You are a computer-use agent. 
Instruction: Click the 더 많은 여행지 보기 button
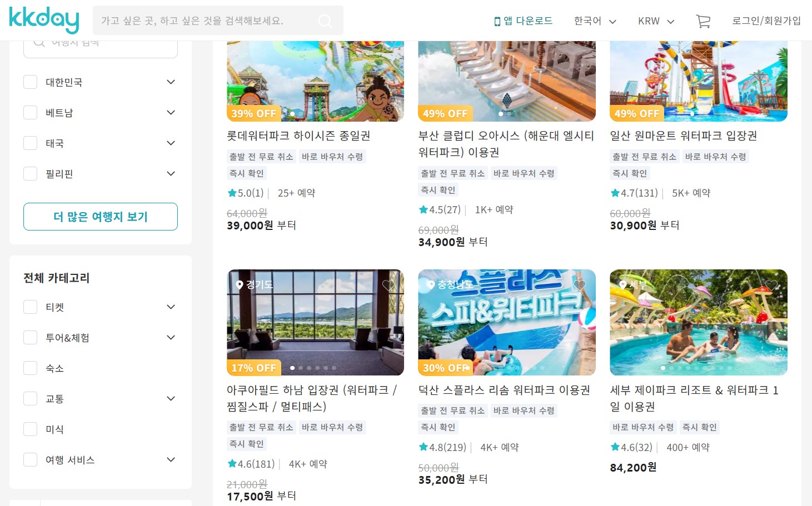(x=101, y=217)
